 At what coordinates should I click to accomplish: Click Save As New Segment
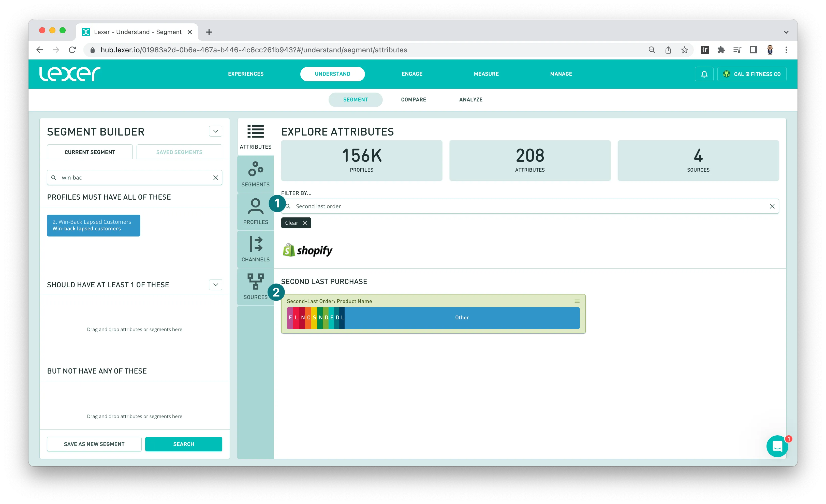point(94,444)
